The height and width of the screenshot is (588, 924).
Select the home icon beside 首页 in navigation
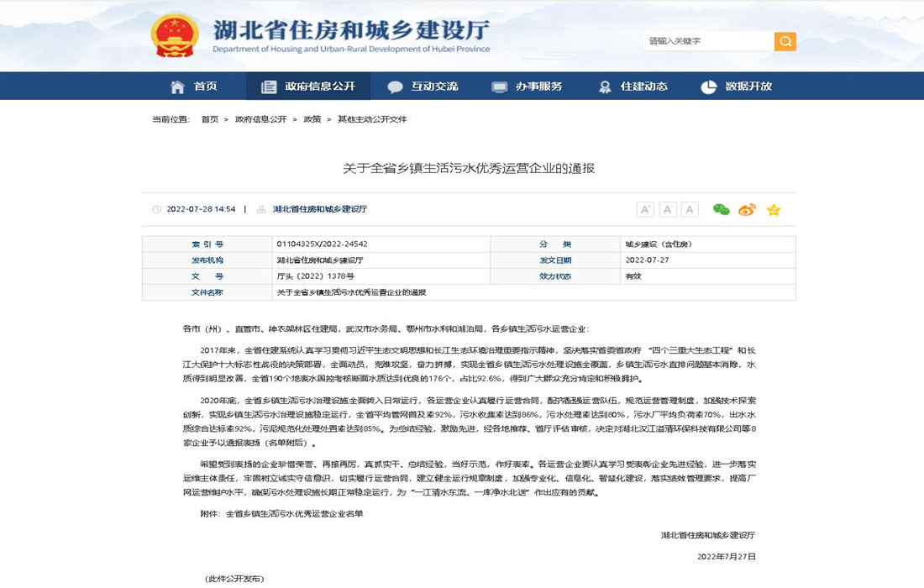176,86
